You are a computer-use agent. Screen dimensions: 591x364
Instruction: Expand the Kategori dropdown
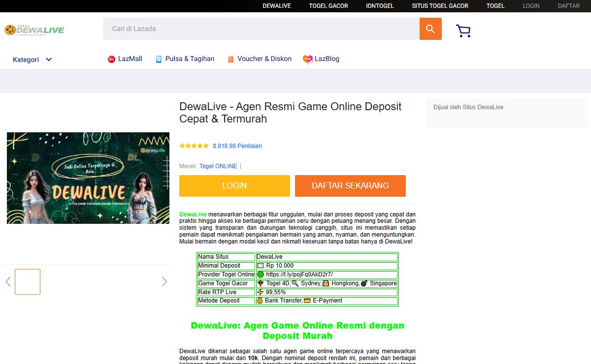click(x=33, y=60)
